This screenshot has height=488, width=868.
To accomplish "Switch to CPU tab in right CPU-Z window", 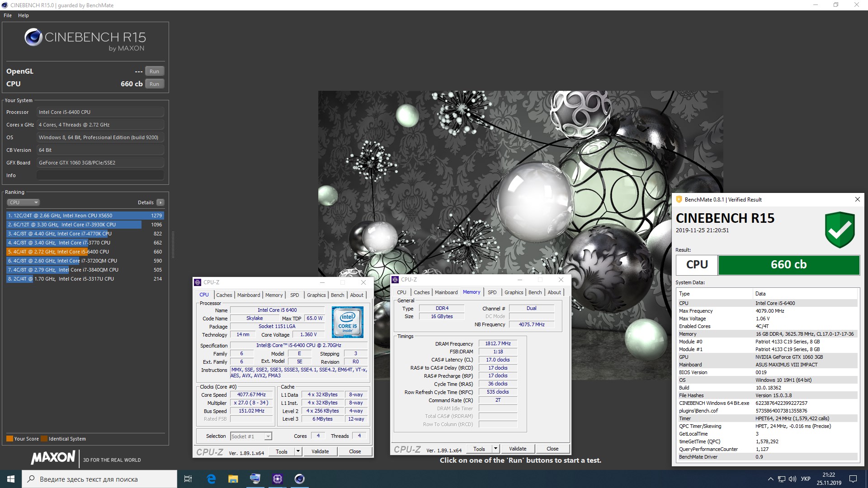I will tap(401, 292).
